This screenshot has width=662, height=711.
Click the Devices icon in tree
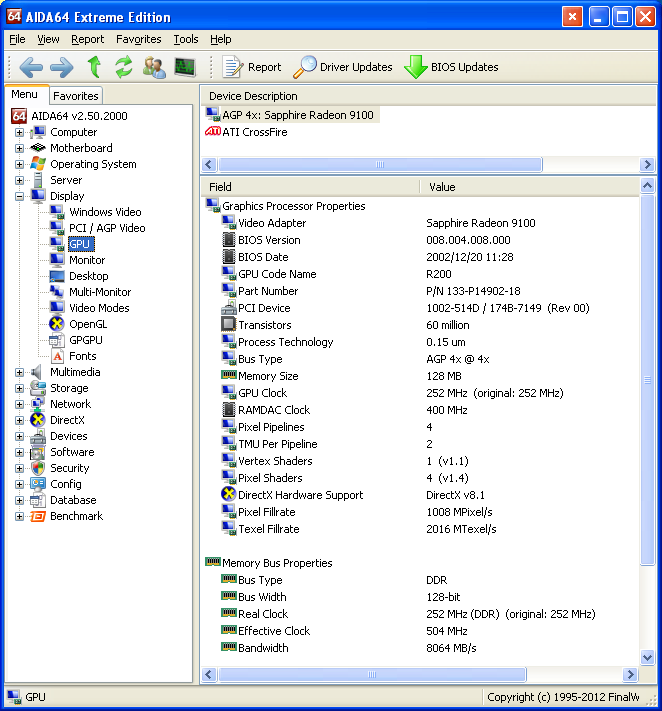[x=38, y=436]
